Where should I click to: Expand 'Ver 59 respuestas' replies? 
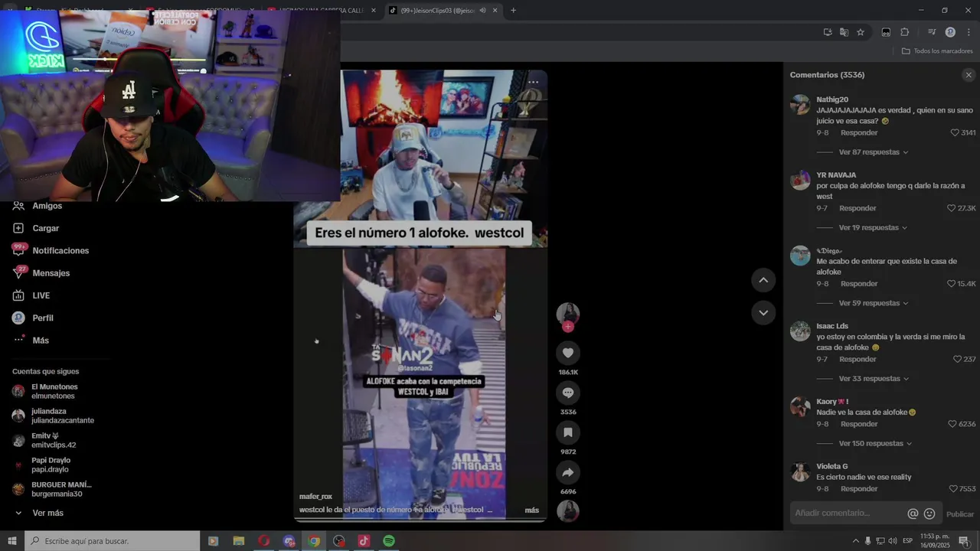[874, 303]
